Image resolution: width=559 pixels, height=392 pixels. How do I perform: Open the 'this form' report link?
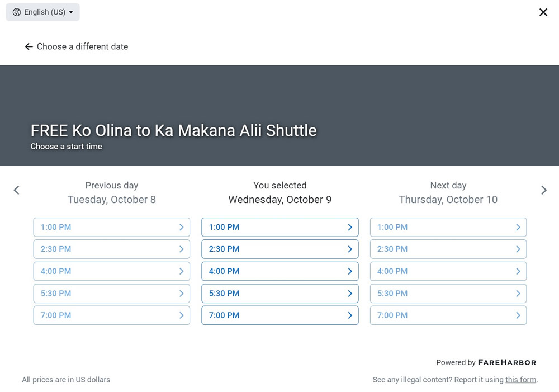point(520,380)
